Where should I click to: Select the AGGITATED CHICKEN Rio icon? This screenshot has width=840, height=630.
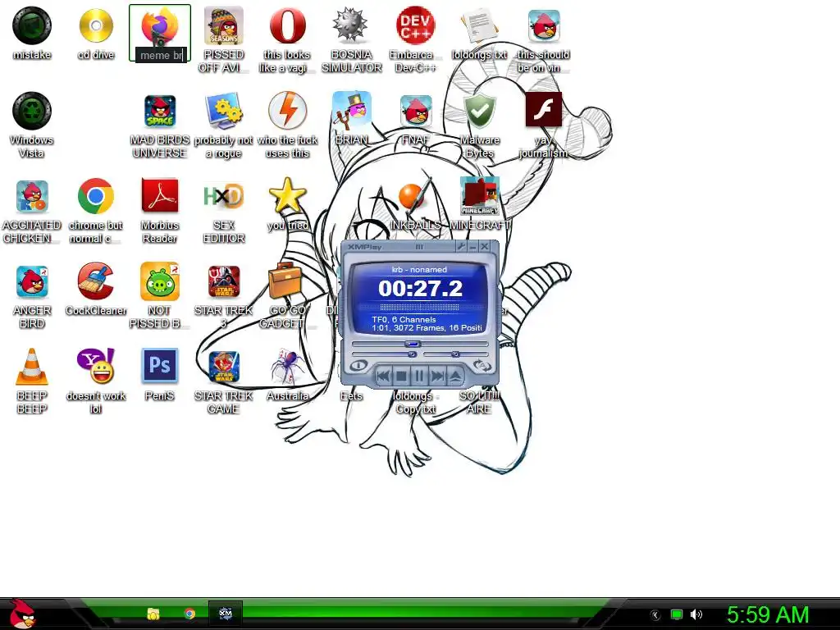(32, 196)
